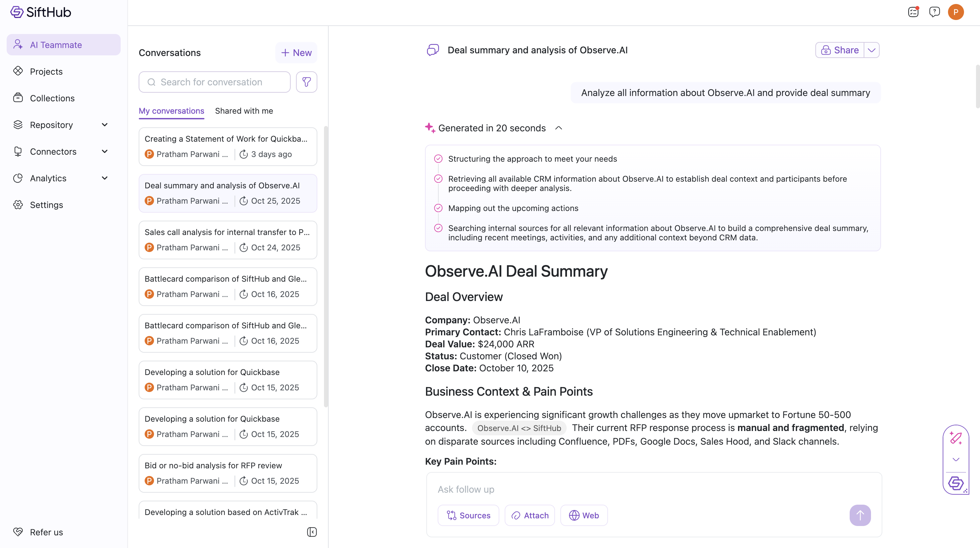Click the collapse conversations panel icon
Image resolution: width=980 pixels, height=548 pixels.
[312, 532]
